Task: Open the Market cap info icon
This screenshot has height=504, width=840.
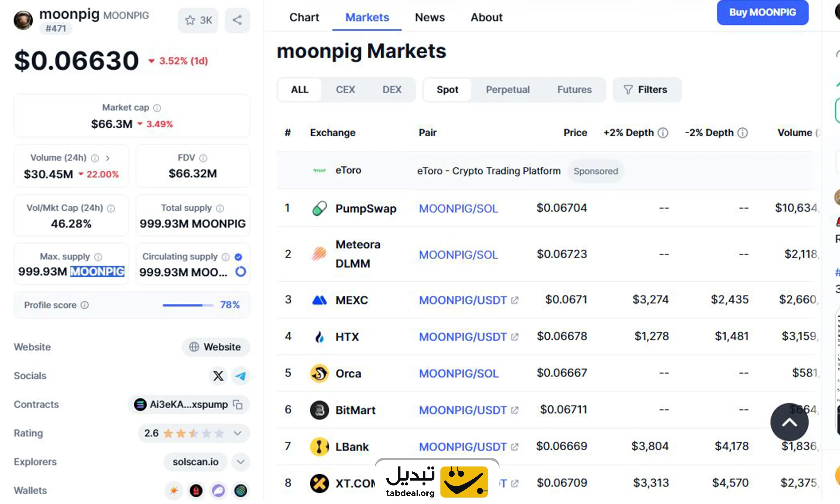Action: tap(157, 108)
